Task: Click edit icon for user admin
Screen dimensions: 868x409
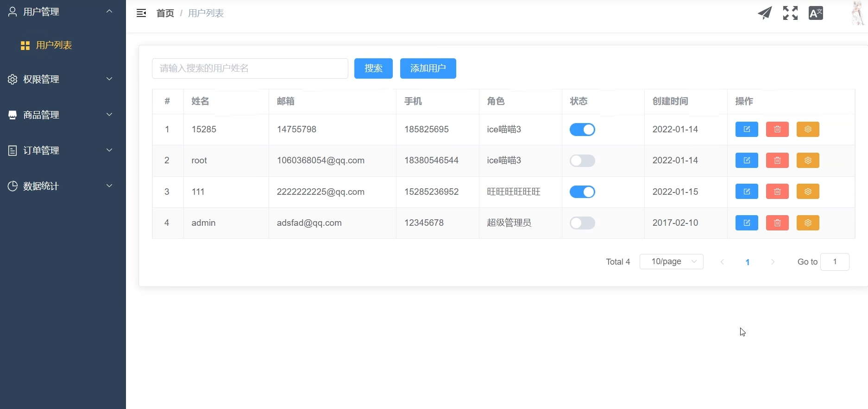Action: [747, 223]
